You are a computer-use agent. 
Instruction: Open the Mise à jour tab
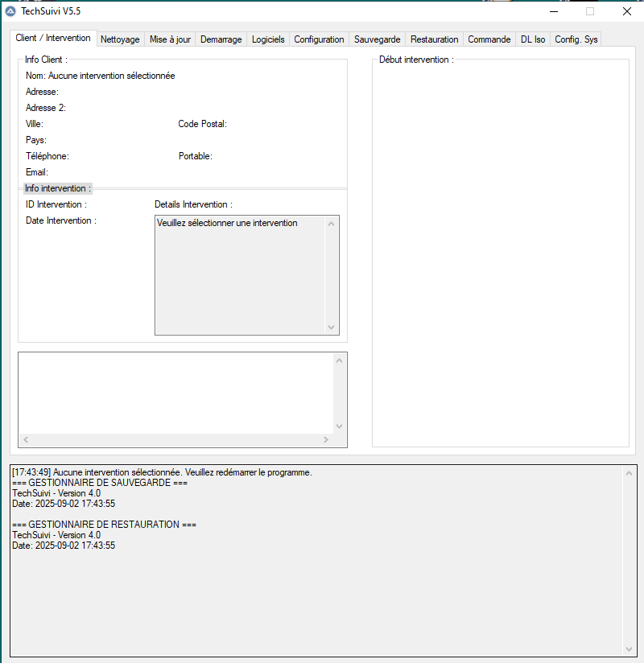(169, 39)
